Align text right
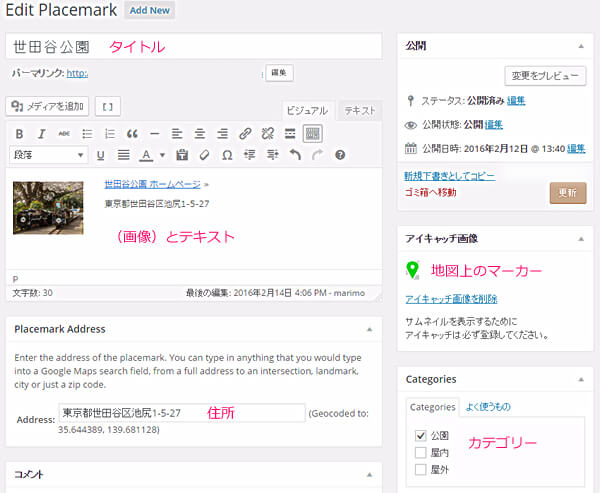The width and height of the screenshot is (600, 493). 222,134
